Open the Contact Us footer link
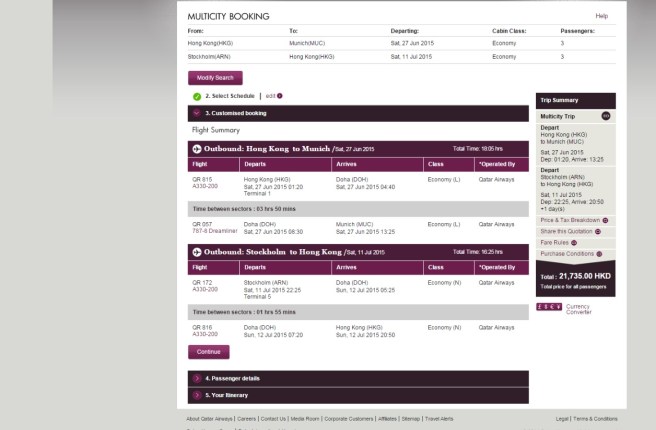This screenshot has height=430, width=656. click(x=273, y=419)
